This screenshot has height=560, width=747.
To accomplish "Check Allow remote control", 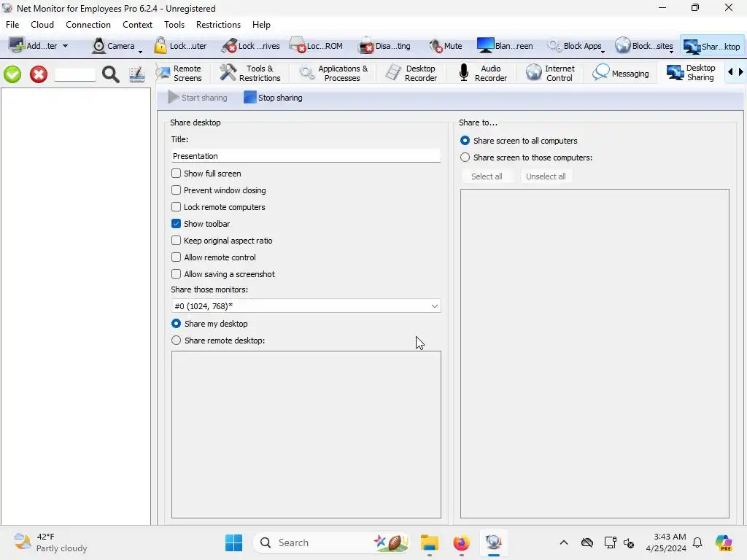I will [x=177, y=257].
